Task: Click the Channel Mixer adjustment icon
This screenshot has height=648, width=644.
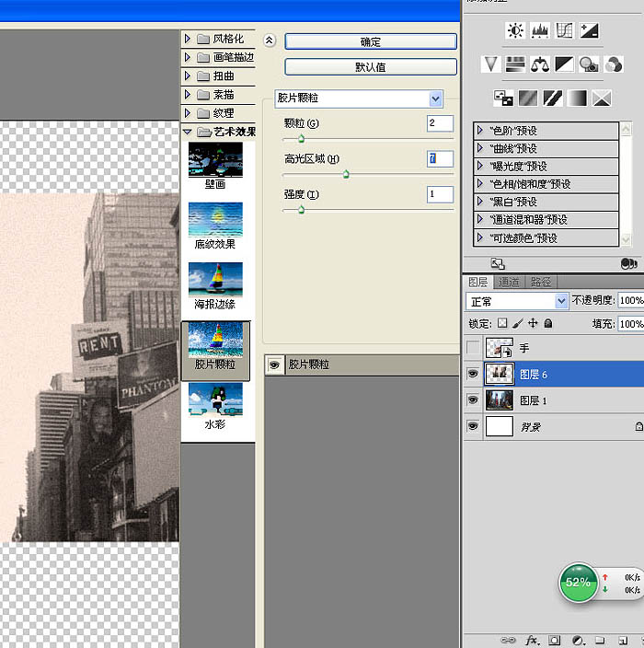Action: 614,64
